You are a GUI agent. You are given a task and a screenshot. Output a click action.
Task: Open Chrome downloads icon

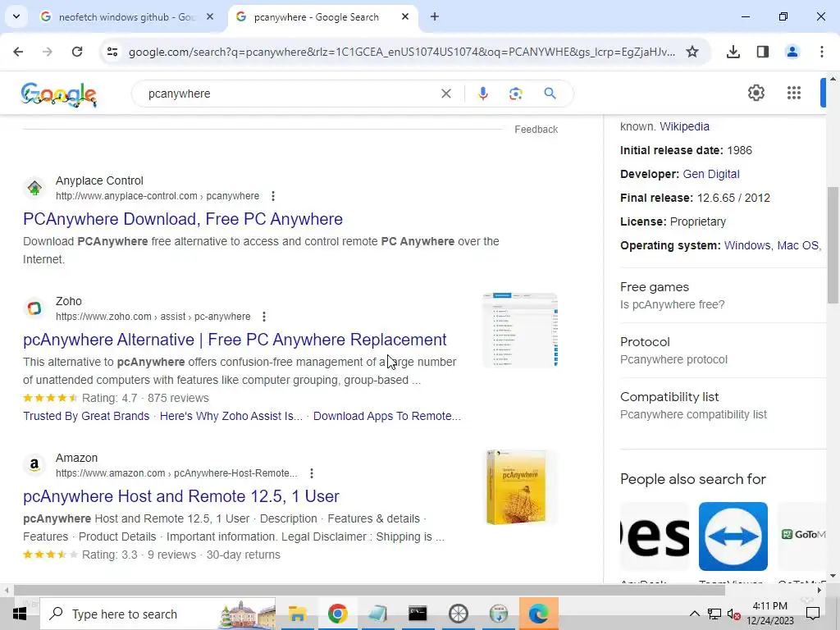click(733, 52)
